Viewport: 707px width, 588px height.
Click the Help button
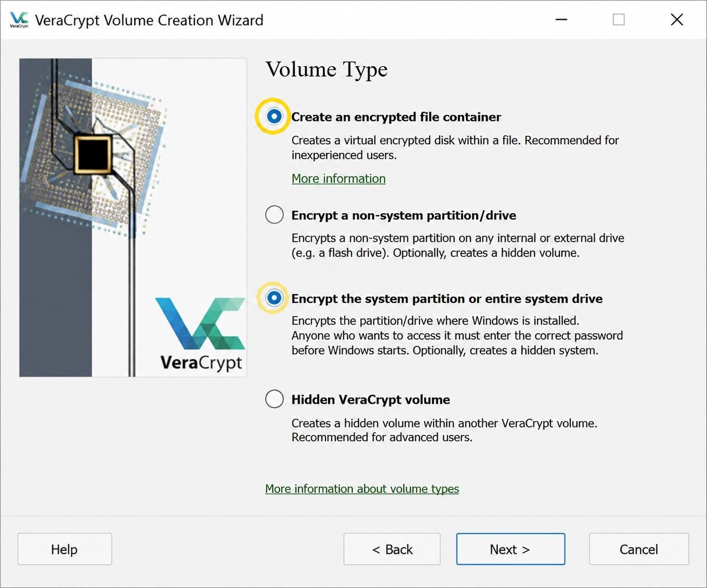[65, 549]
